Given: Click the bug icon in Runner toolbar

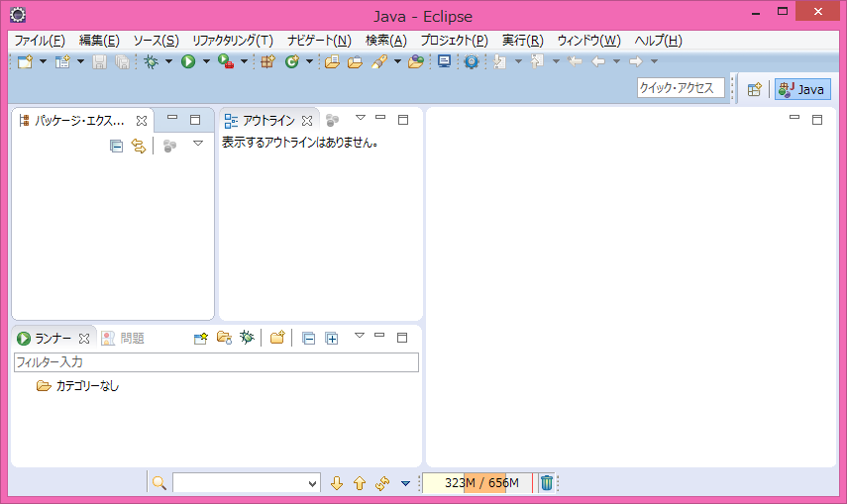Looking at the screenshot, I should [x=247, y=339].
